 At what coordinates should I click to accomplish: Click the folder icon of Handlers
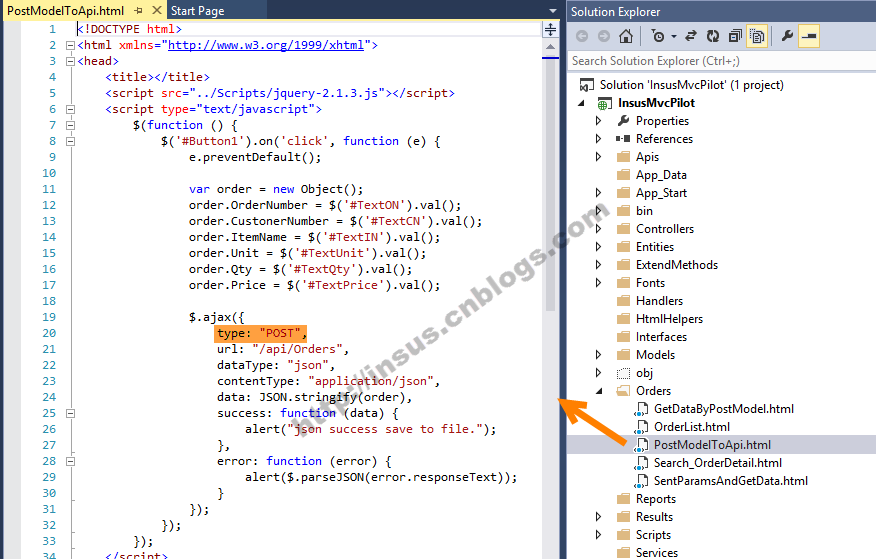[x=623, y=301]
